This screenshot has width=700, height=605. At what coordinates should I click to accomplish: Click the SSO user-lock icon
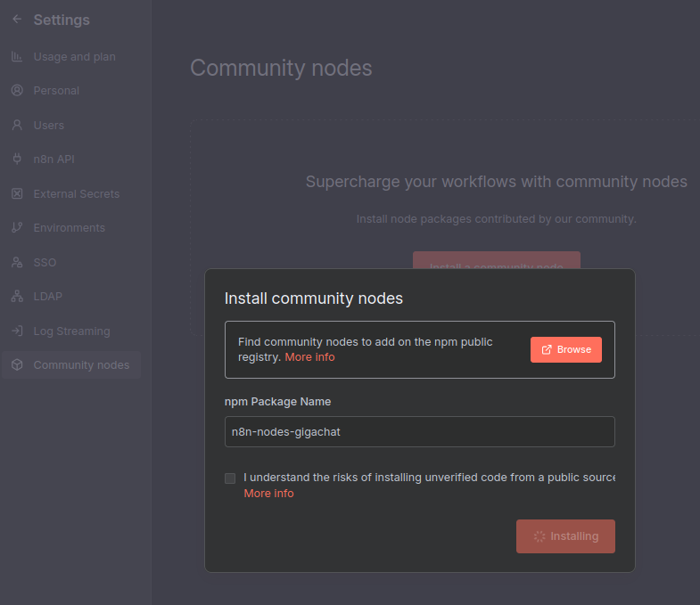17,262
